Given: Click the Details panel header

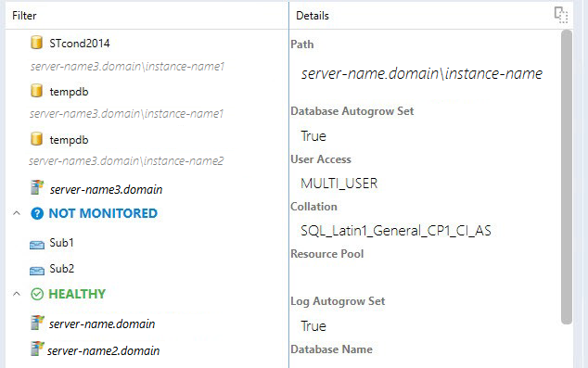Looking at the screenshot, I should (313, 16).
